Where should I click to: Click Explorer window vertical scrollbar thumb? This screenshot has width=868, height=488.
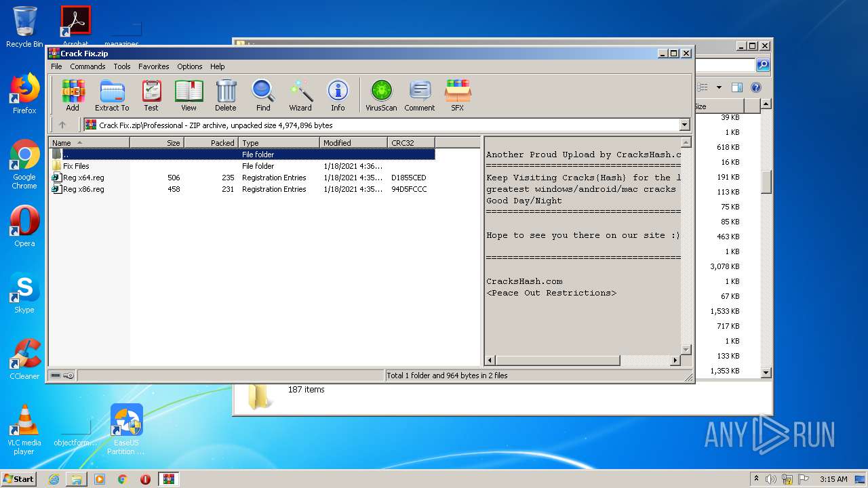(766, 182)
